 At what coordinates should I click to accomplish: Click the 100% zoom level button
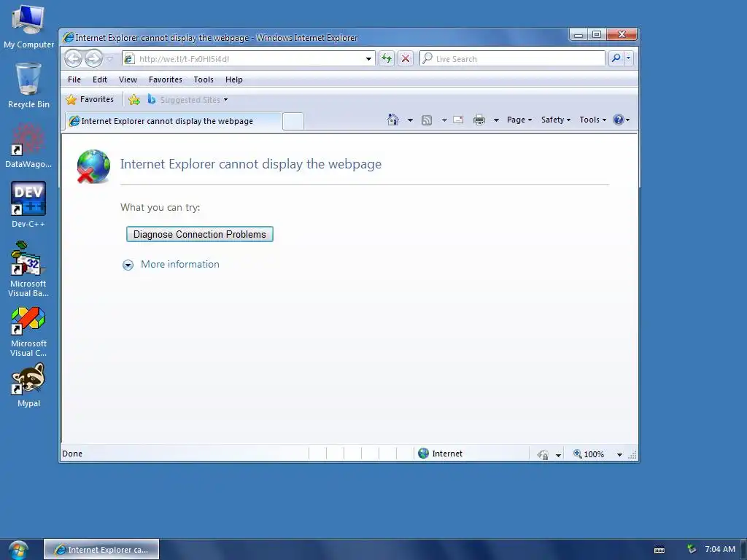pos(589,454)
